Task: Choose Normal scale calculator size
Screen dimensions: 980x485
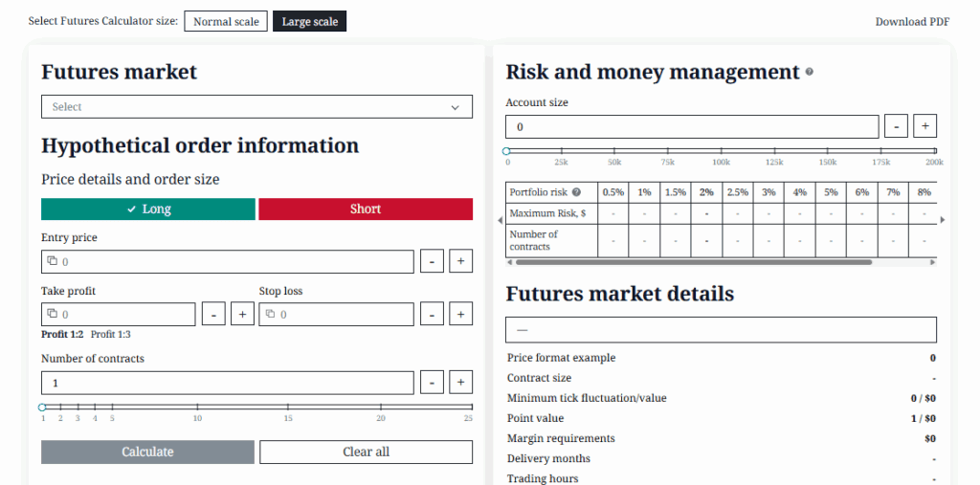Action: tap(226, 21)
